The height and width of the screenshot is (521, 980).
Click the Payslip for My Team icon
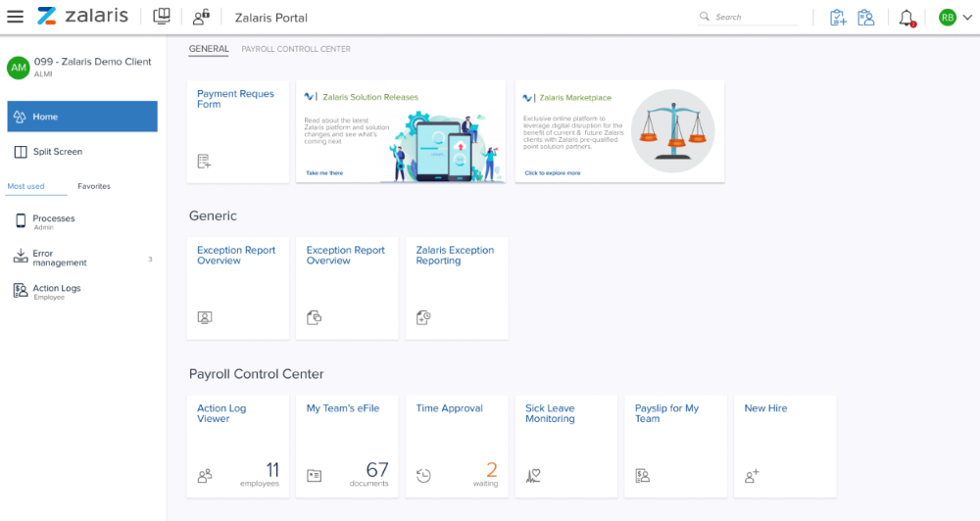(643, 476)
